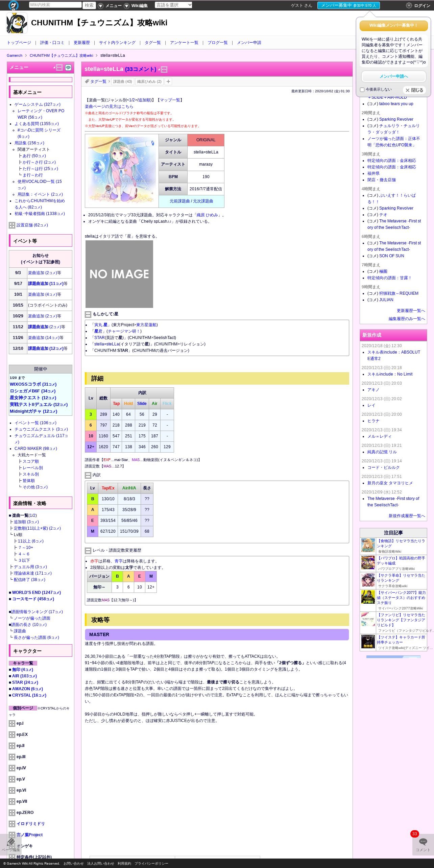Go to トップページ tab
Viewport: 434px width, 868px height.
(19, 43)
